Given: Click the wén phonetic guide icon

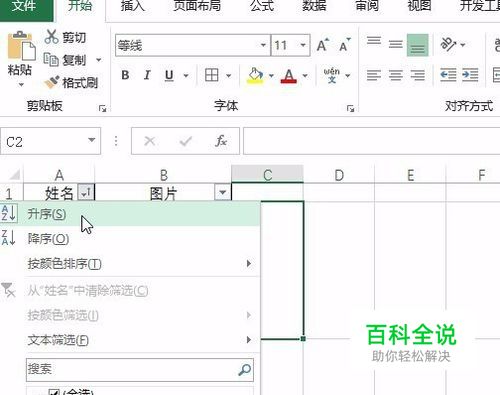Looking at the screenshot, I should point(332,75).
